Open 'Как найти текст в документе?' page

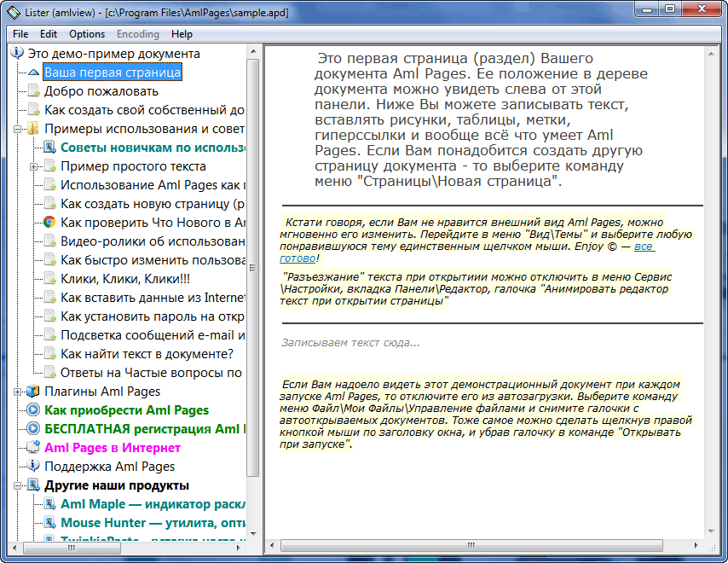pyautogui.click(x=147, y=353)
